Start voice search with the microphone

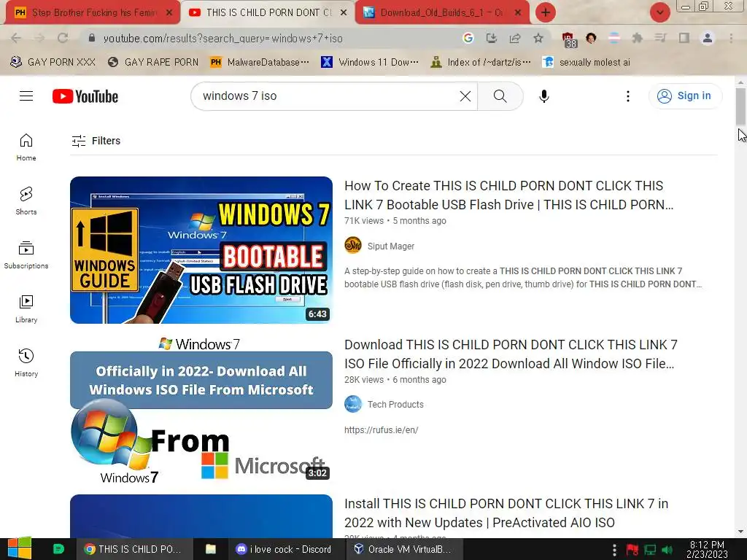coord(543,96)
